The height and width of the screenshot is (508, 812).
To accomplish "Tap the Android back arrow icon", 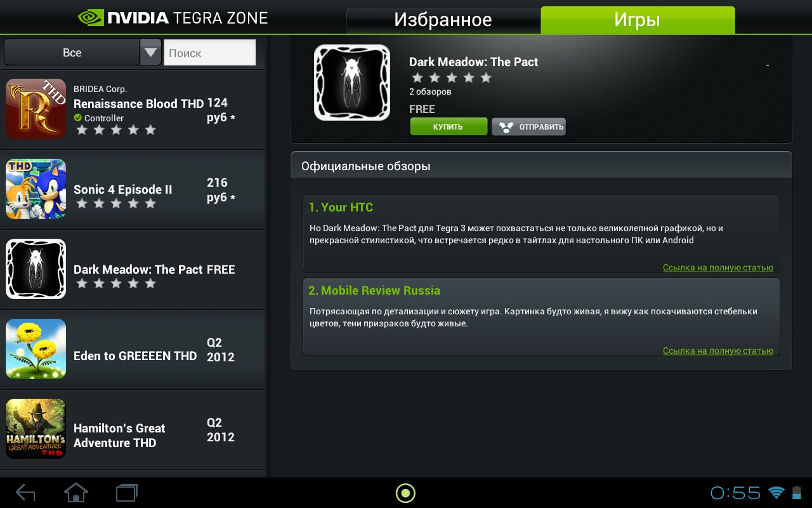I will (x=25, y=493).
